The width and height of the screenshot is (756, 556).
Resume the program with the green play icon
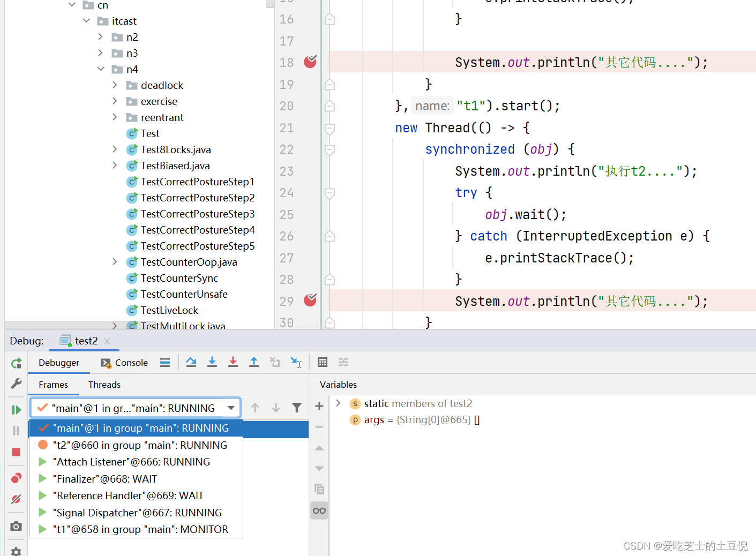(17, 410)
